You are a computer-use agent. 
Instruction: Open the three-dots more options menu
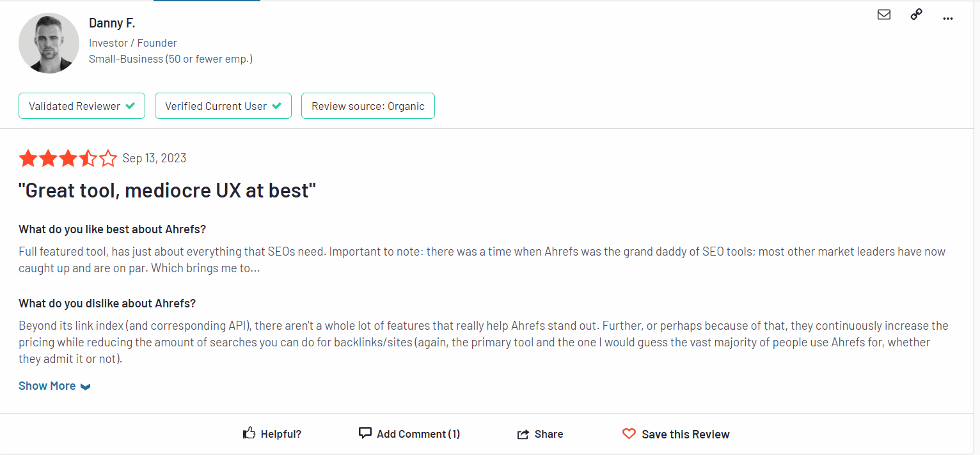948,19
